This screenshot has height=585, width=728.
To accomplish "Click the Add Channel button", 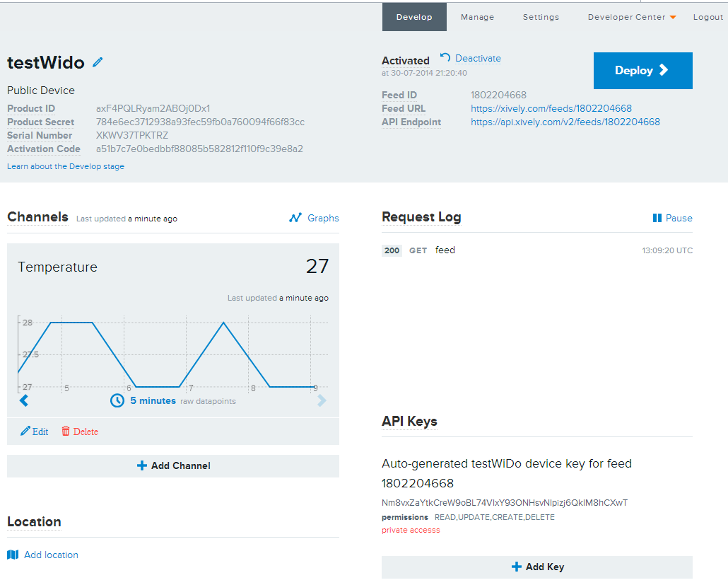I will click(173, 465).
